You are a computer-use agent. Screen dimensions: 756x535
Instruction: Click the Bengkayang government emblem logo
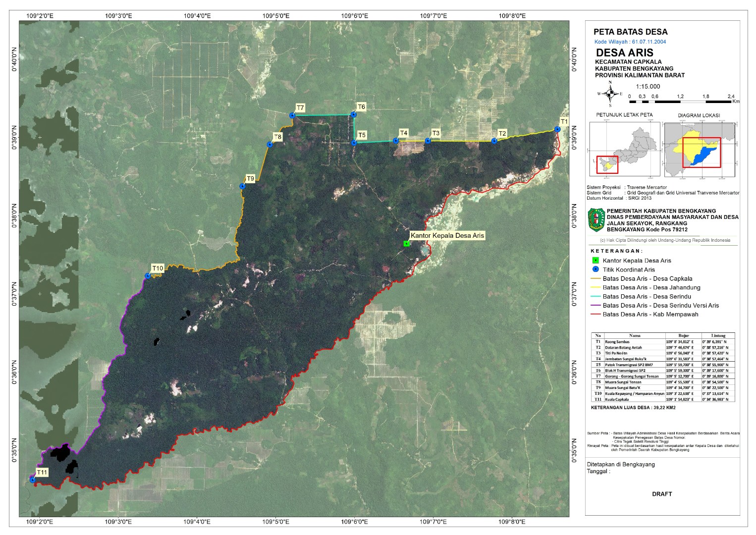[596, 220]
